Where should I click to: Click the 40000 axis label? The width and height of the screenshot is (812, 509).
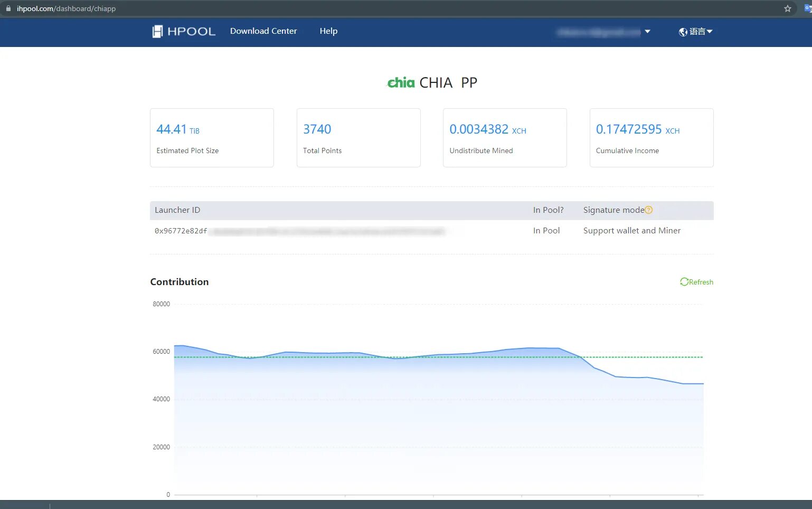click(161, 399)
